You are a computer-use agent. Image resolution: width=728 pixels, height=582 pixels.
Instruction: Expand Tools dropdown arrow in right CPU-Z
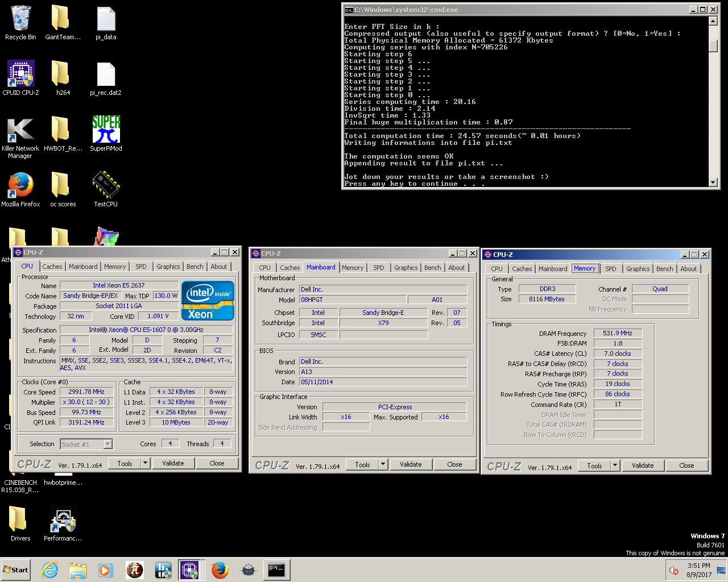coord(615,465)
